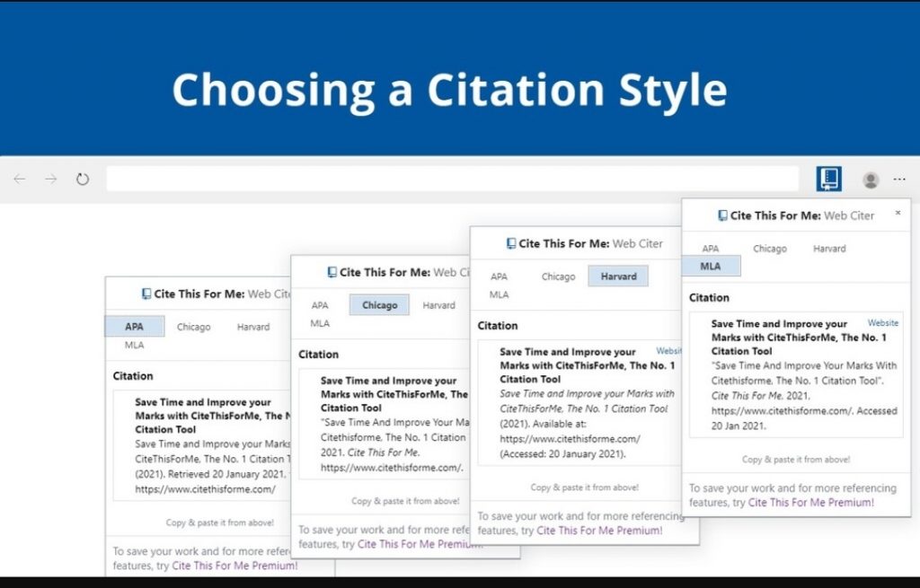
Task: Close the MLA Web Citer popup
Action: (898, 213)
